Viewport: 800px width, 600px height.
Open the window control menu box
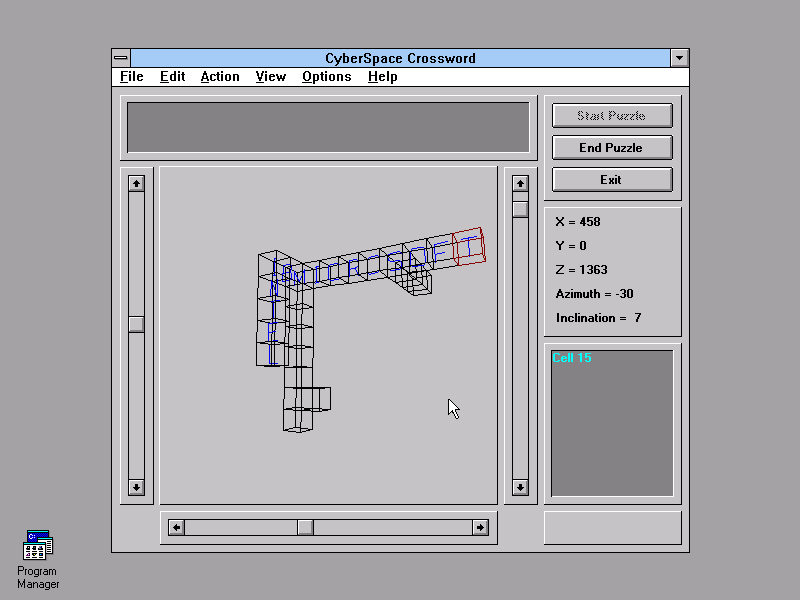tap(121, 59)
